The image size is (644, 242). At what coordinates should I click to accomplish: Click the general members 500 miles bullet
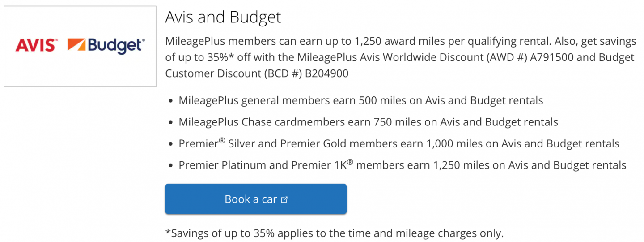tap(360, 100)
